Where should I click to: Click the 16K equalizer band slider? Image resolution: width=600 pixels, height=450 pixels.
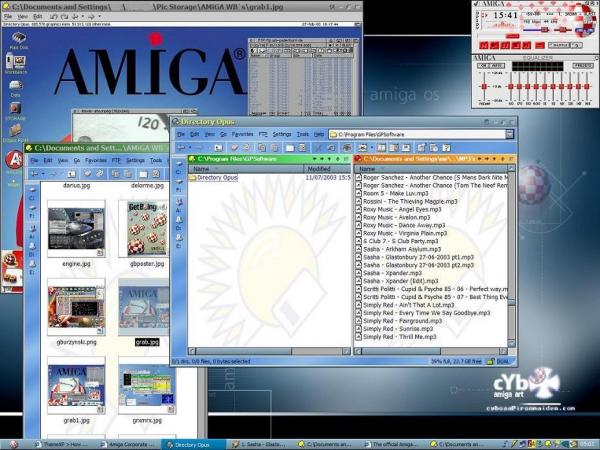[587, 86]
